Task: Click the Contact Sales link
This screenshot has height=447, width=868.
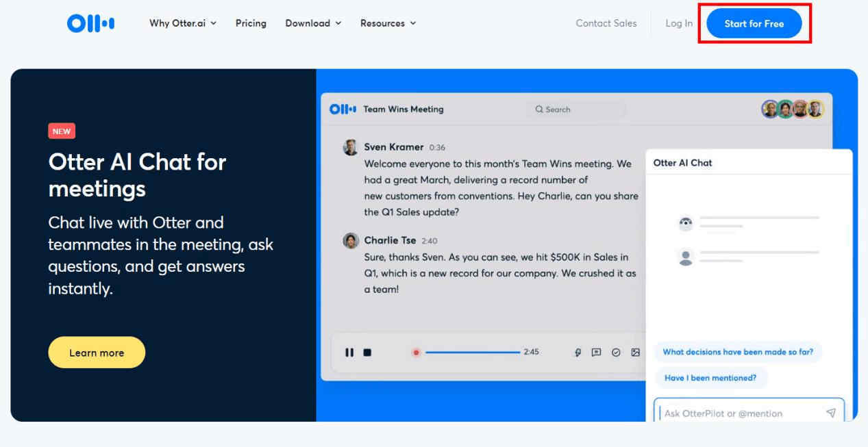Action: [x=606, y=23]
